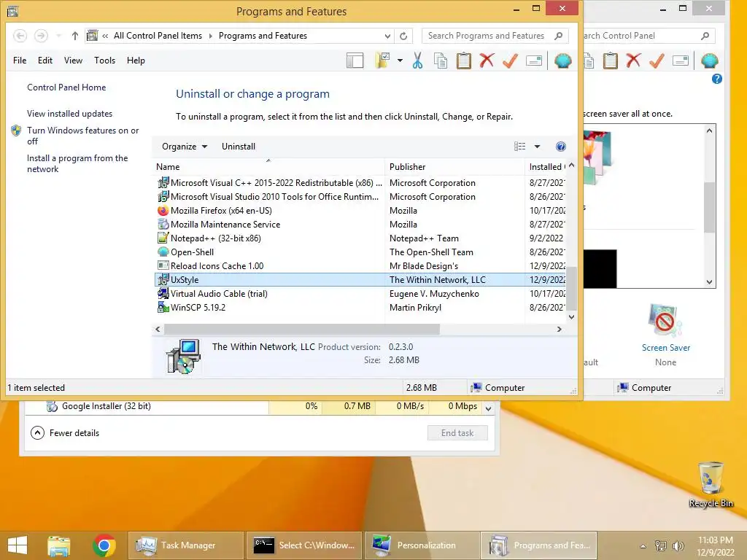Viewport: 747px width, 560px height.
Task: Click the Search Control Panel box
Action: (x=649, y=36)
